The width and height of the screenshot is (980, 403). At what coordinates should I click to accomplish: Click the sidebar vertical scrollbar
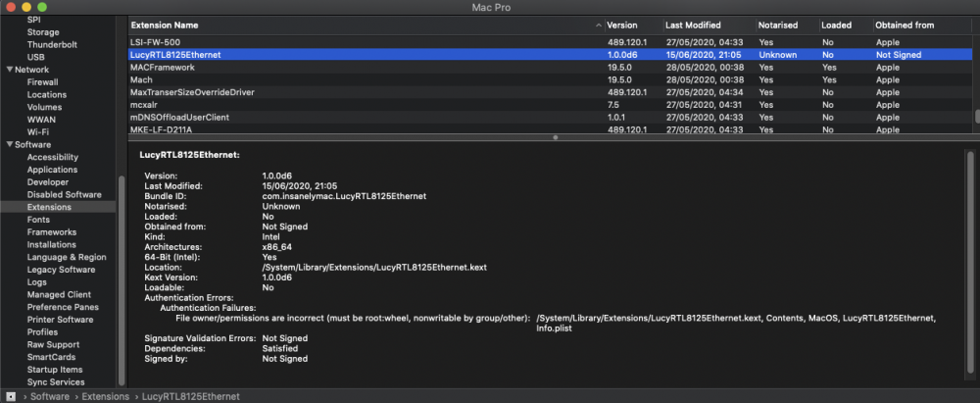122,280
